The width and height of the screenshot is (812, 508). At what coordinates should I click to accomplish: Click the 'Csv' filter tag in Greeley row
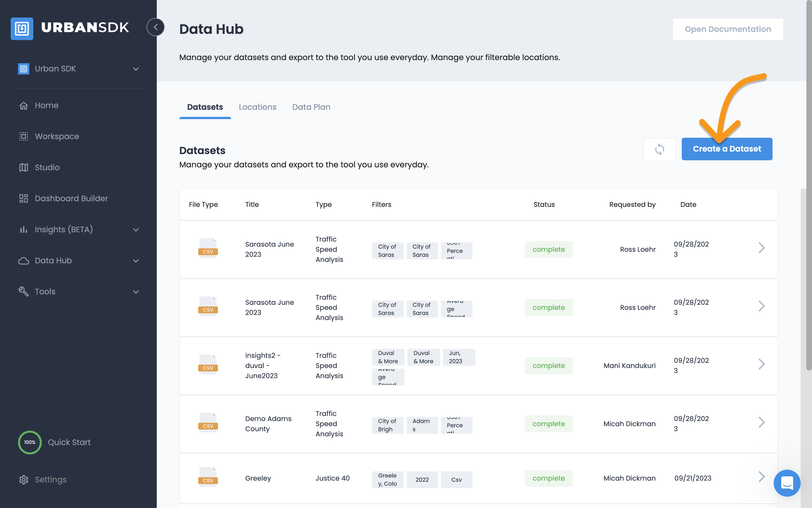coord(456,480)
